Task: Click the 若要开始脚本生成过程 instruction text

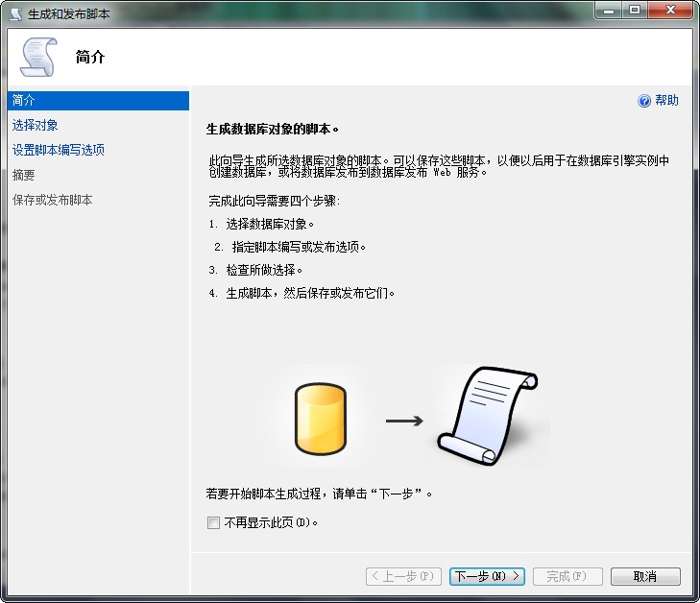Action: 319,494
